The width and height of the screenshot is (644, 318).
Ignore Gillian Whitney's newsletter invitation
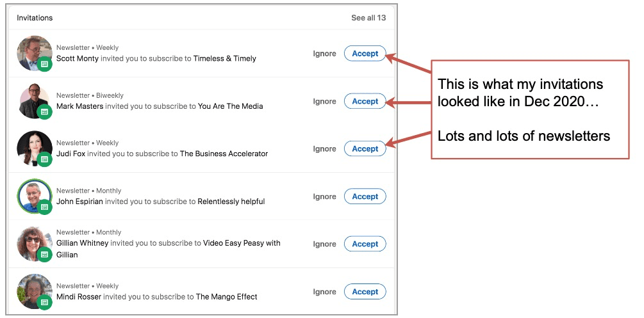point(324,244)
